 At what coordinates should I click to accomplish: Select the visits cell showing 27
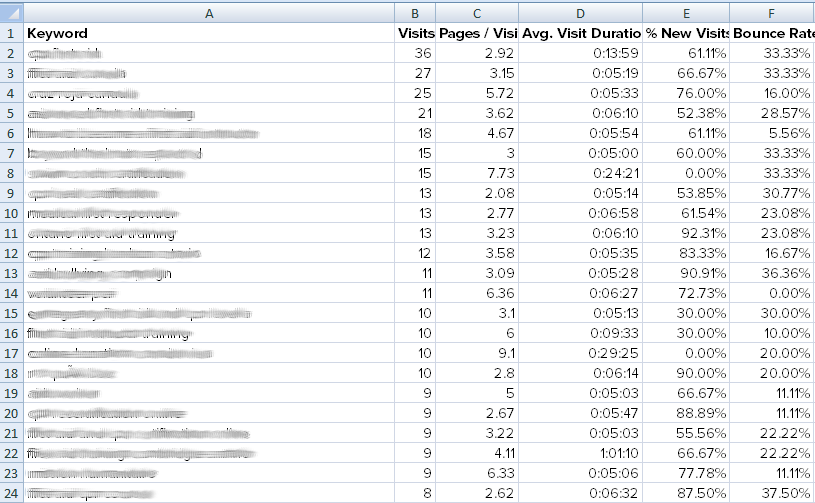tap(415, 73)
